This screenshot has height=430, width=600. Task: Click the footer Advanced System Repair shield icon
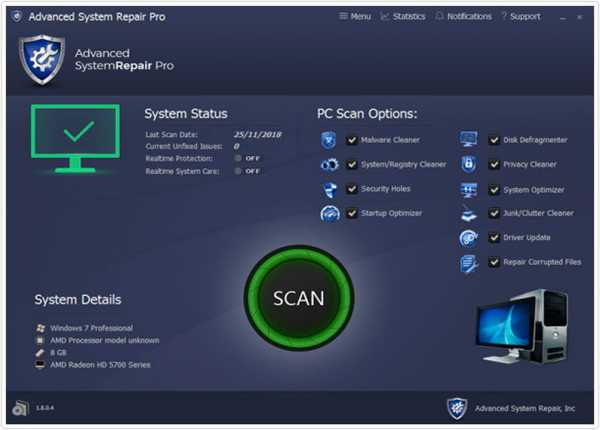pyautogui.click(x=457, y=408)
